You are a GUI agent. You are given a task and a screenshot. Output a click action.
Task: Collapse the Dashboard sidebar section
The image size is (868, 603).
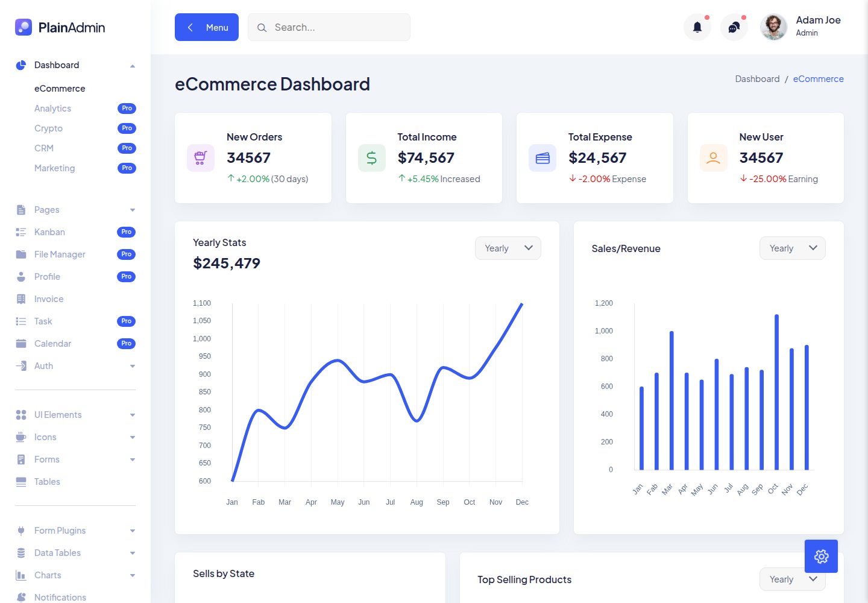pyautogui.click(x=133, y=66)
